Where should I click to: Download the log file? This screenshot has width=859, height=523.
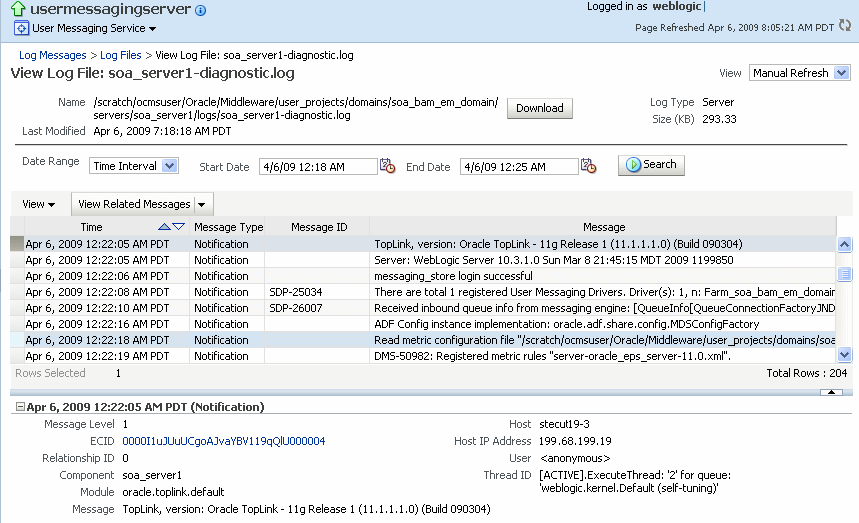[x=540, y=108]
